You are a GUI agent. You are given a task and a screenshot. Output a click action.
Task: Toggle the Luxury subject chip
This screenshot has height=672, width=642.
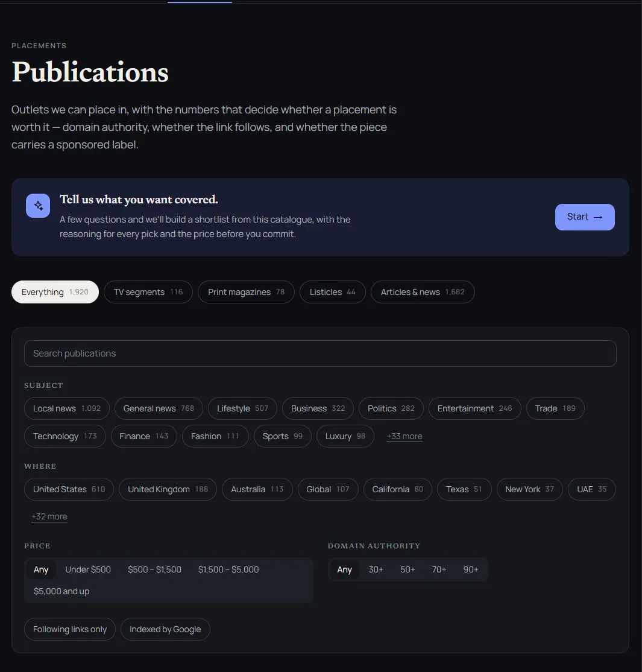pyautogui.click(x=345, y=436)
